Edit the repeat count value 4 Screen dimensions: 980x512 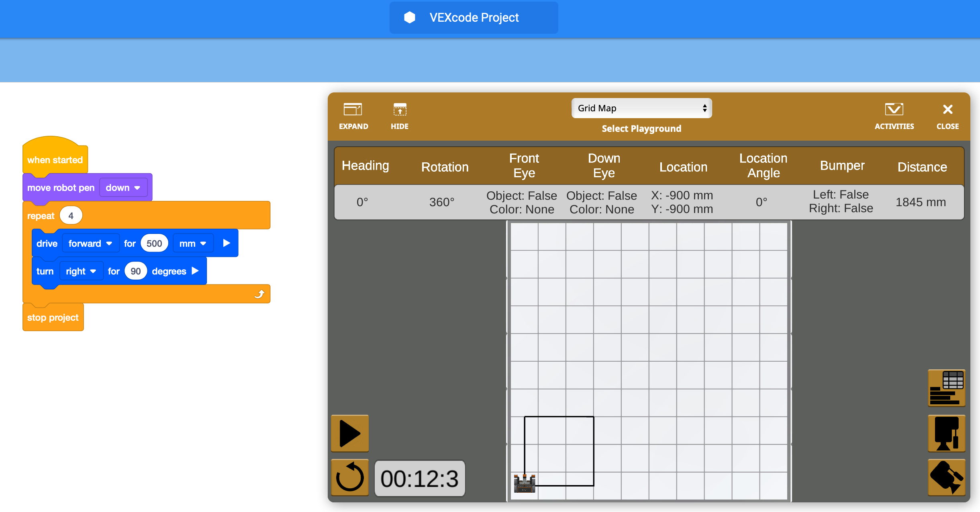(x=71, y=215)
